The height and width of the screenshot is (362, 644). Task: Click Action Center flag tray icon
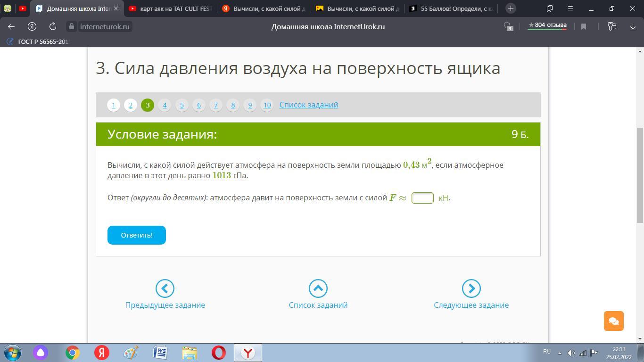(594, 353)
